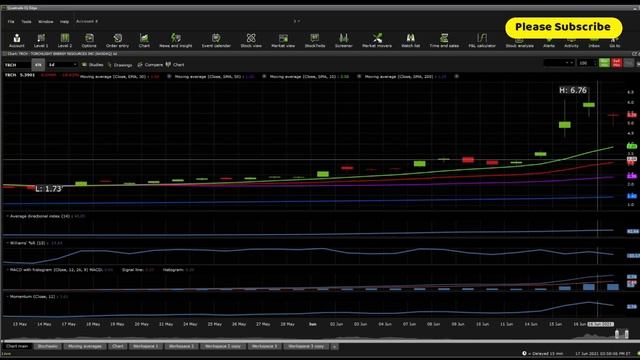This screenshot has height=360, width=640.
Task: Click the red Sell button
Action: tap(617, 63)
